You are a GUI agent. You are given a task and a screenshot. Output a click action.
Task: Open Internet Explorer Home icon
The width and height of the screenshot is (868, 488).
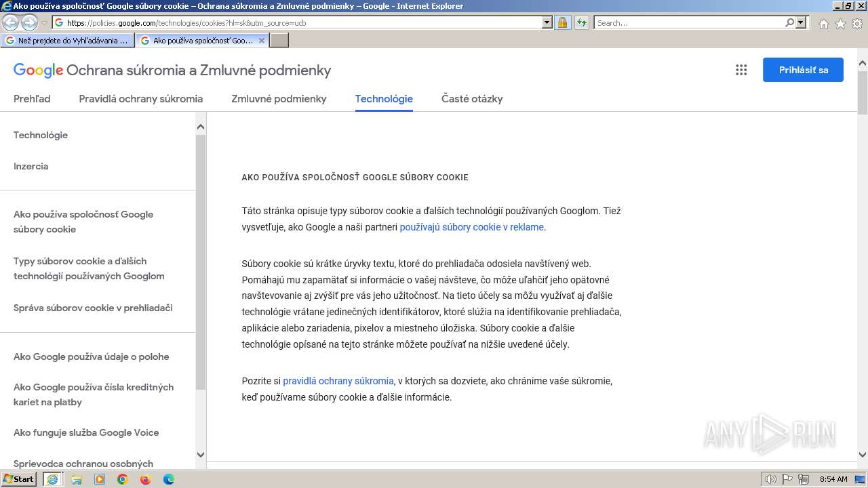[x=823, y=24]
